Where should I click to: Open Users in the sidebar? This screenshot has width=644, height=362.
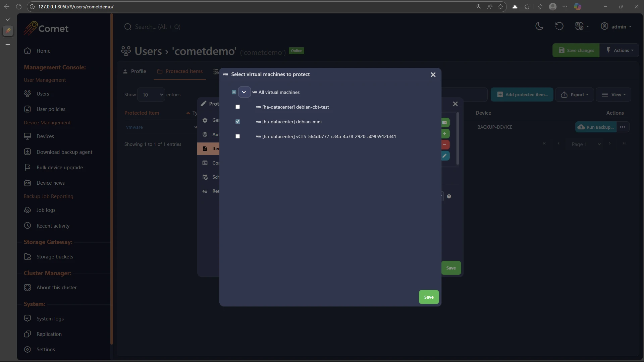click(43, 94)
